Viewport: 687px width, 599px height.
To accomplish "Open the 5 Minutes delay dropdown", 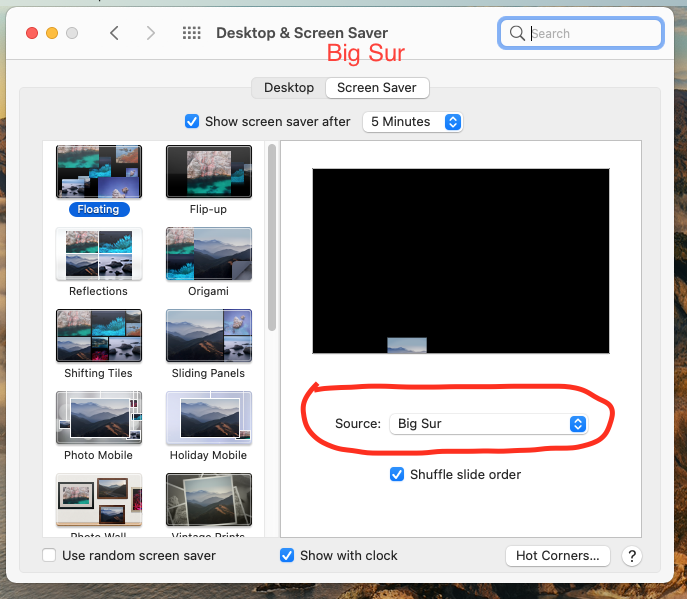I will tap(412, 122).
